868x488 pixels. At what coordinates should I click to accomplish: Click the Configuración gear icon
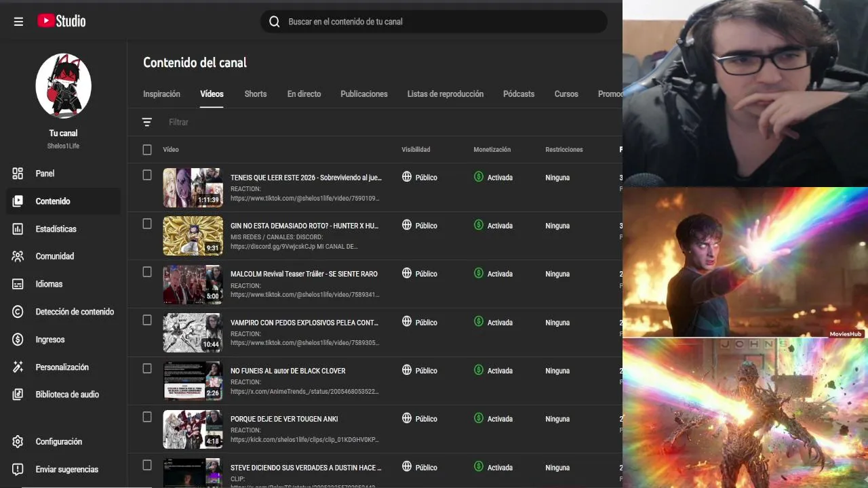[x=18, y=442]
